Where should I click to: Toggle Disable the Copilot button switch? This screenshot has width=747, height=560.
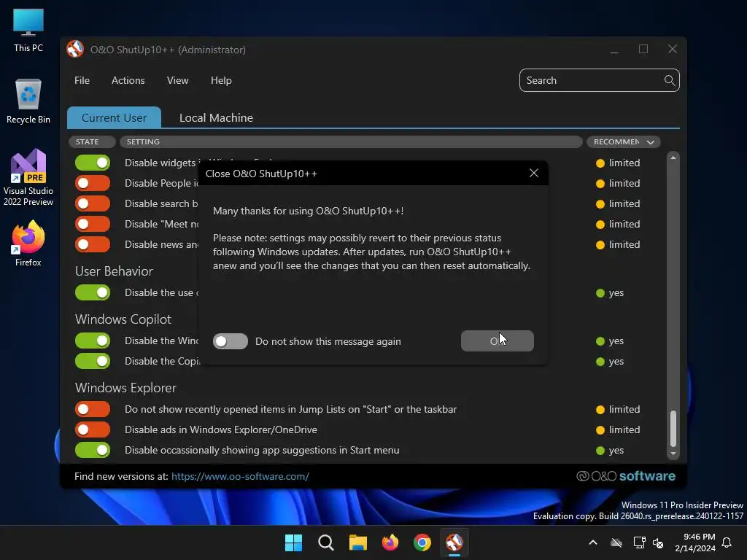(x=93, y=362)
